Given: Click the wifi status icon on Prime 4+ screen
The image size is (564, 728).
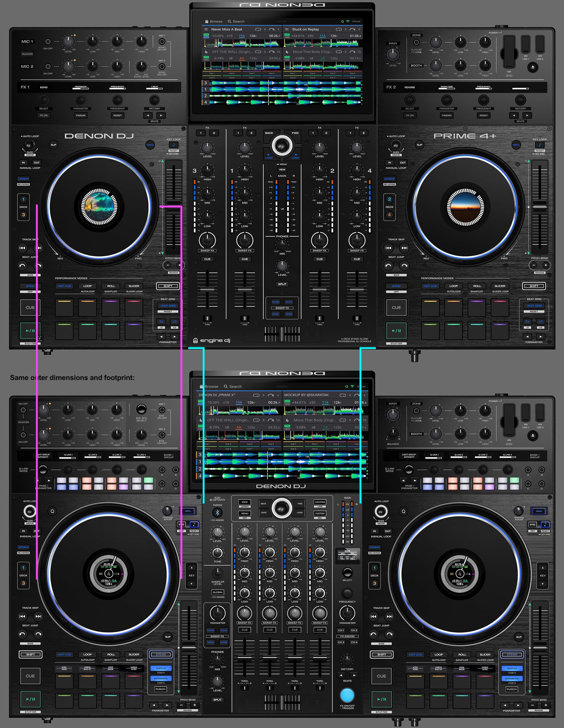Looking at the screenshot, I should [x=348, y=21].
